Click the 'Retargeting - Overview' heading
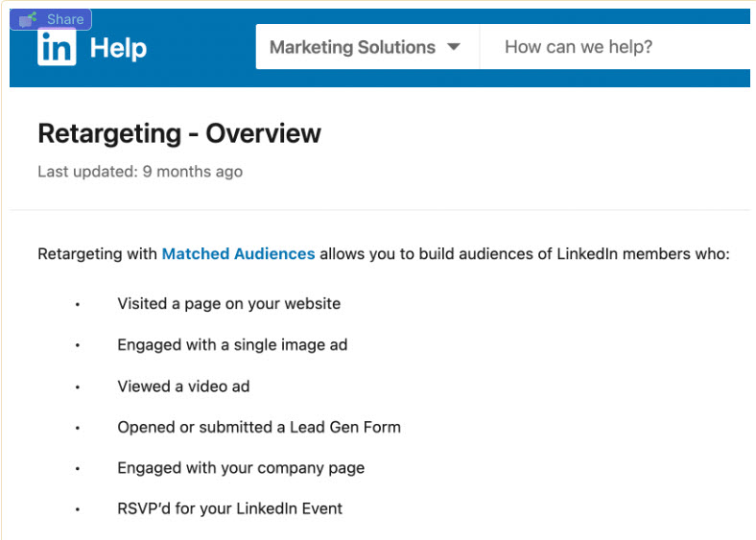The image size is (756, 540). point(179,133)
